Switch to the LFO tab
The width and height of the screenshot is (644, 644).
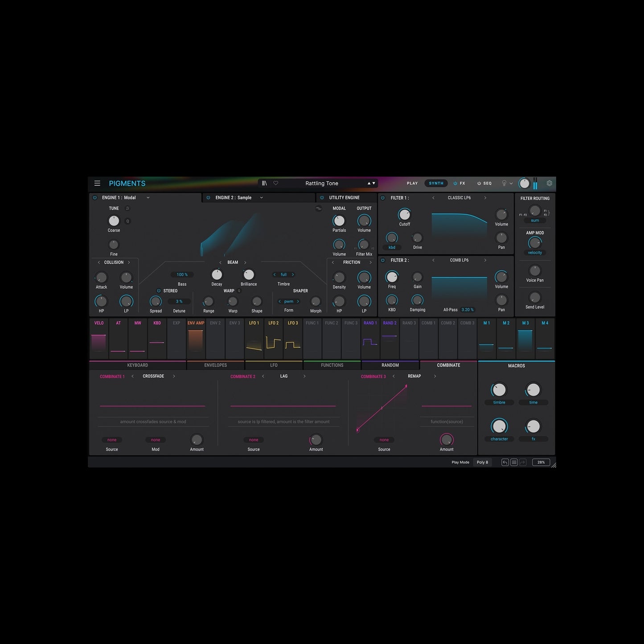tap(274, 365)
